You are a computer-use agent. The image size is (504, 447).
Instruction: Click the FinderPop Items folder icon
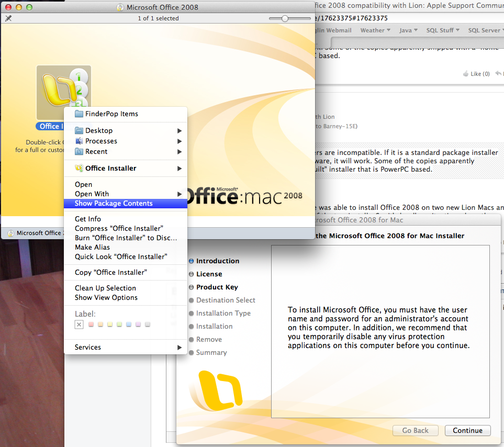coord(79,114)
